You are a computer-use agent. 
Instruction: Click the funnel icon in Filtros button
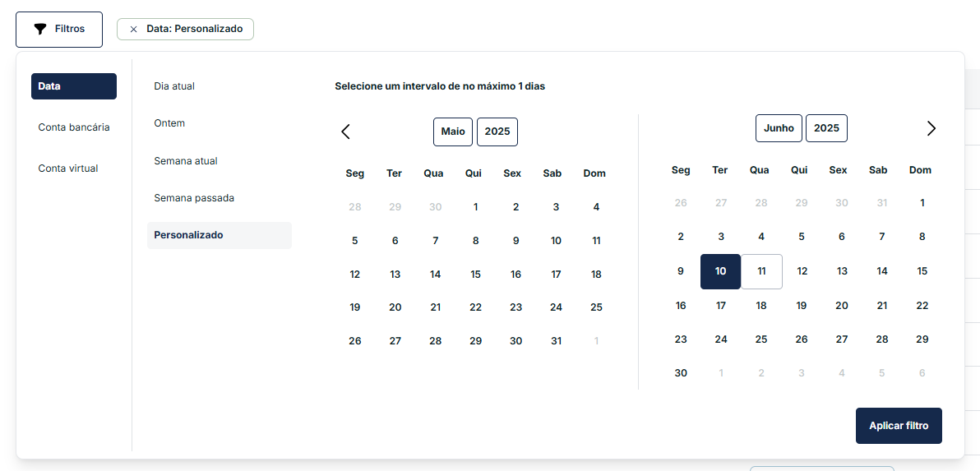[x=40, y=29]
